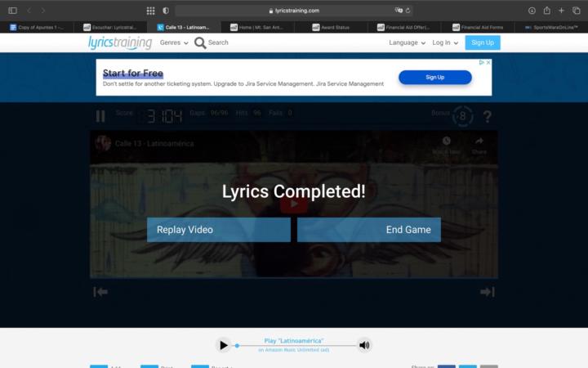Image resolution: width=588 pixels, height=368 pixels.
Task: Open the Language dropdown menu
Action: tap(407, 43)
